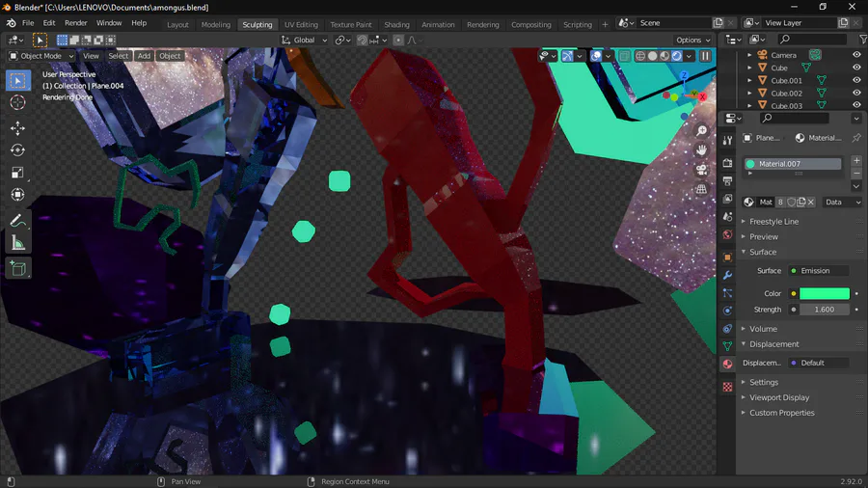868x488 pixels.
Task: Activate the 3D Cursor tool
Action: tap(17, 102)
